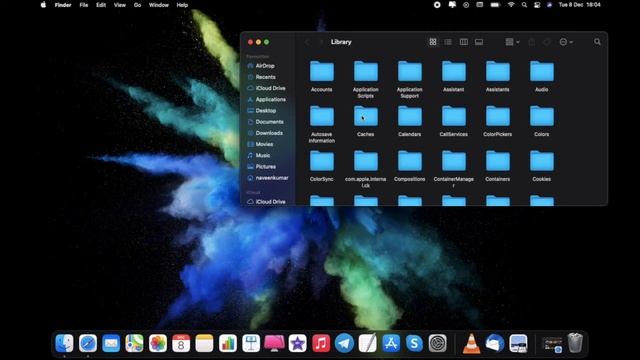Open the View menu
The image size is (640, 360).
120,5
